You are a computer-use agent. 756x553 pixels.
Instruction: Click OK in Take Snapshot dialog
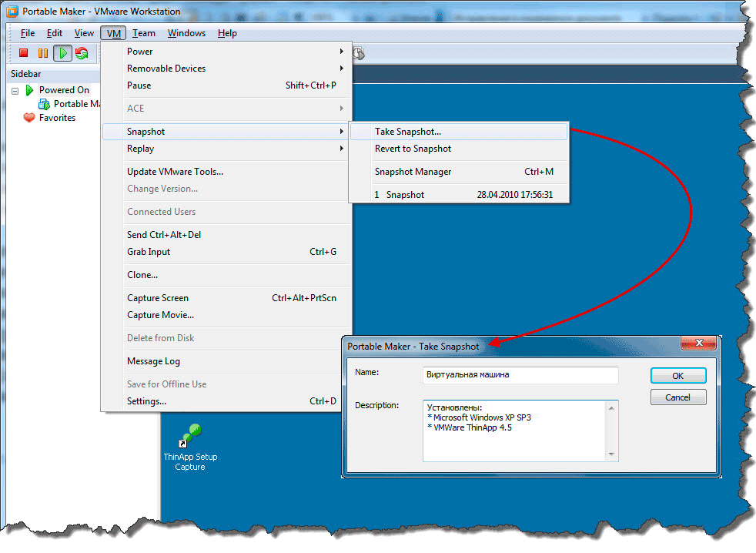(678, 376)
